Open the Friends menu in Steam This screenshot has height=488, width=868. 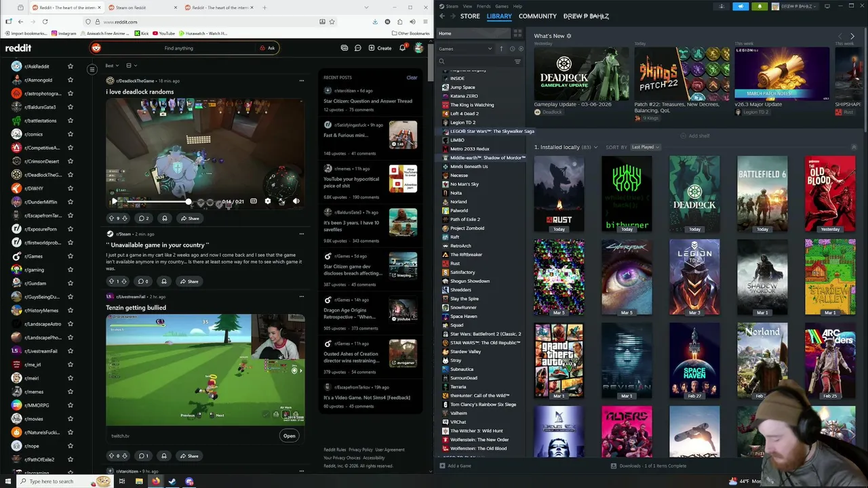(484, 6)
